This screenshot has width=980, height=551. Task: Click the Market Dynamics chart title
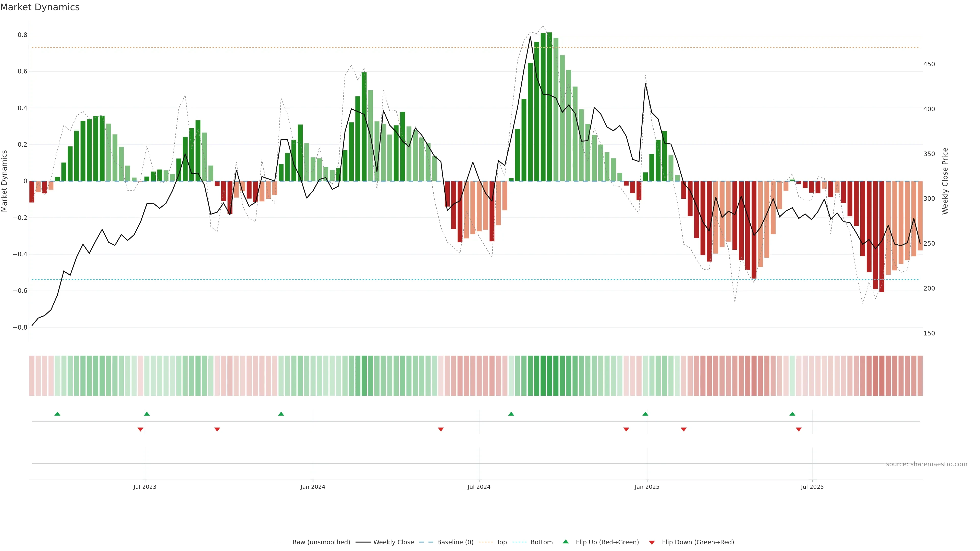(40, 7)
